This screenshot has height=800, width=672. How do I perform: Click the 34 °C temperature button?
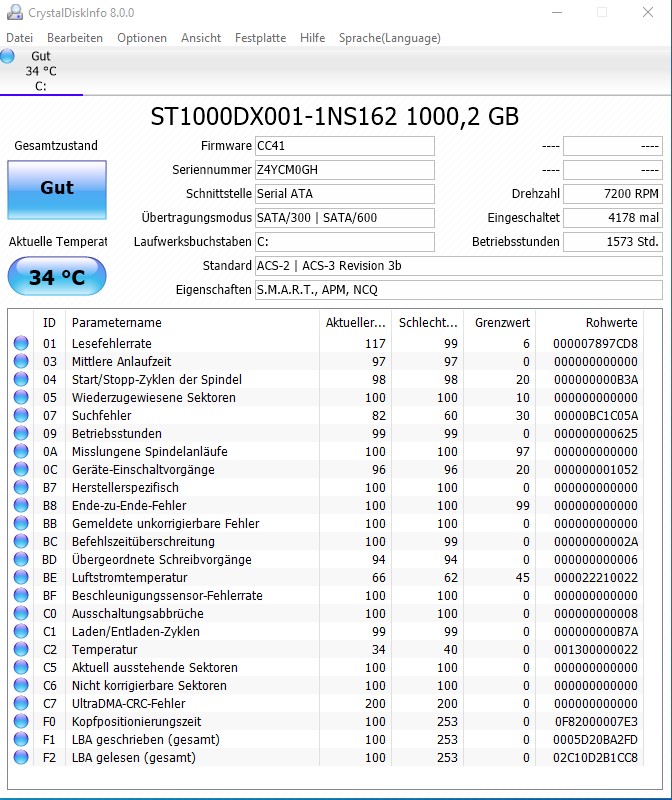click(57, 277)
